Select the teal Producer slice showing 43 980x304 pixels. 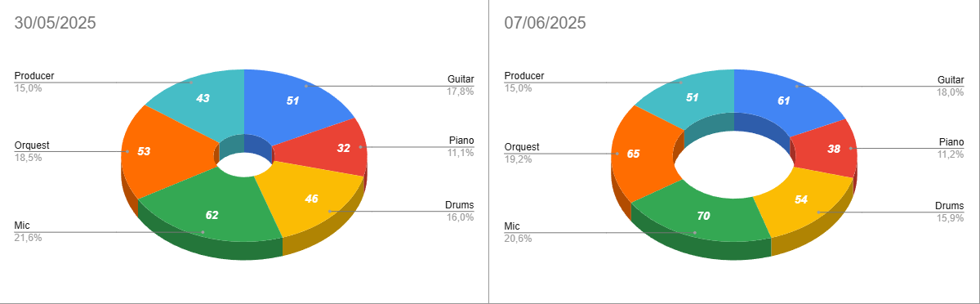(203, 98)
